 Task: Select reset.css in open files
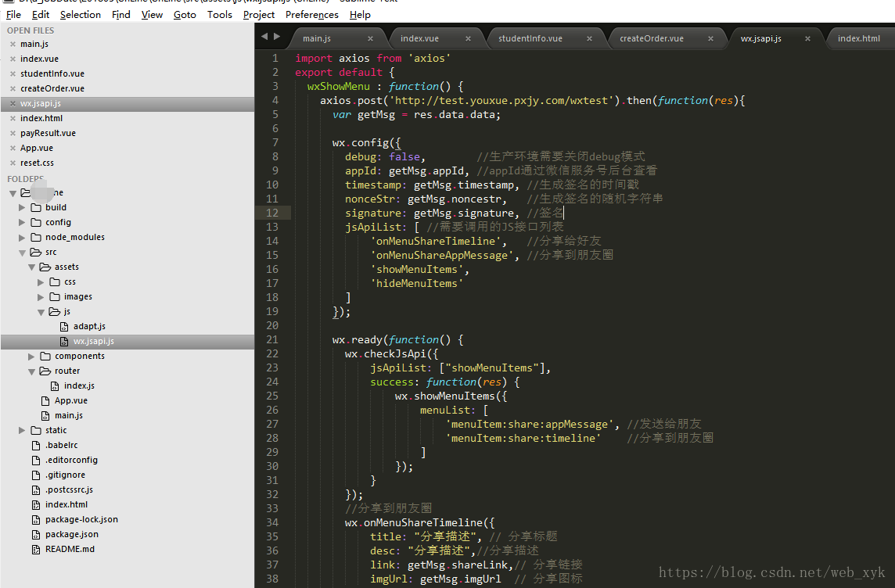(x=37, y=163)
